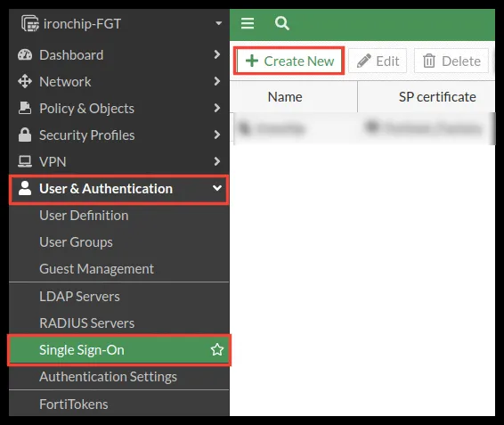This screenshot has height=425, width=504.
Task: Click the Policy & Objects icon
Action: (25, 108)
